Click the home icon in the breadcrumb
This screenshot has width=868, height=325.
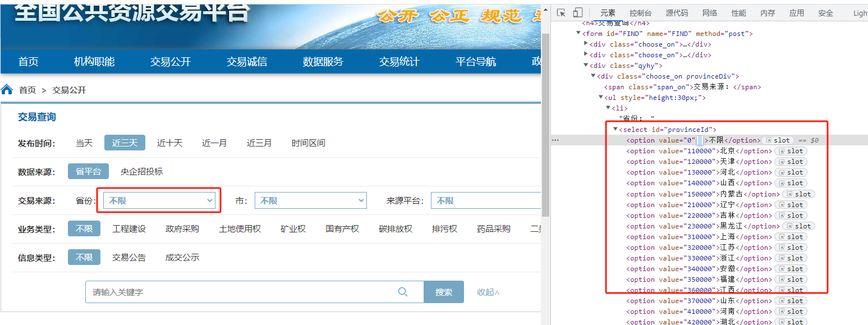click(7, 89)
